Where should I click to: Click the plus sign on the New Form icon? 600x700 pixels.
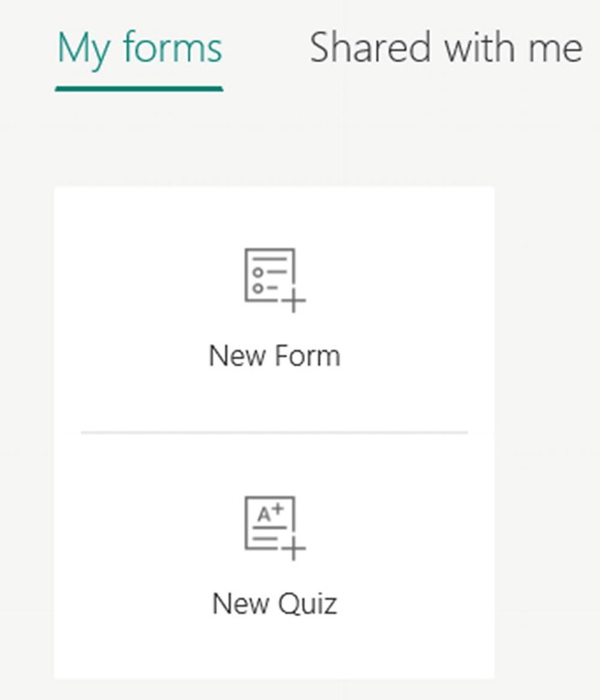pos(293,301)
